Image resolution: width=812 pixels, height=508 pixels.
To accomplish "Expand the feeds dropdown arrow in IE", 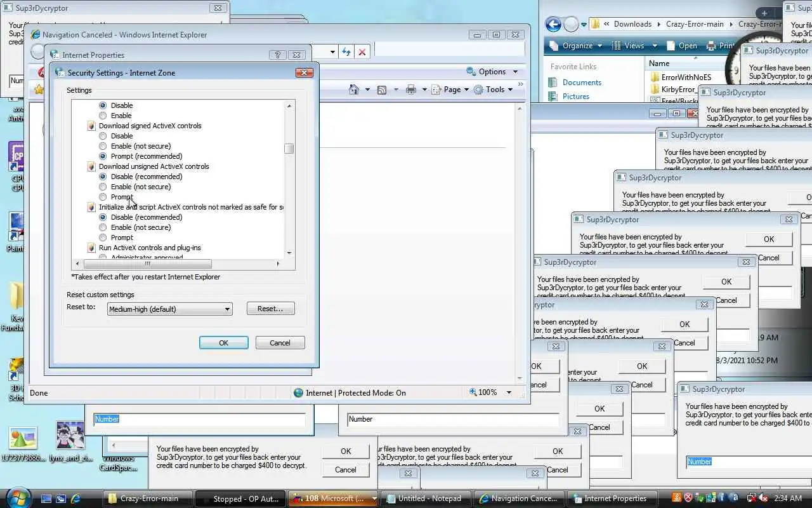I will pyautogui.click(x=395, y=90).
